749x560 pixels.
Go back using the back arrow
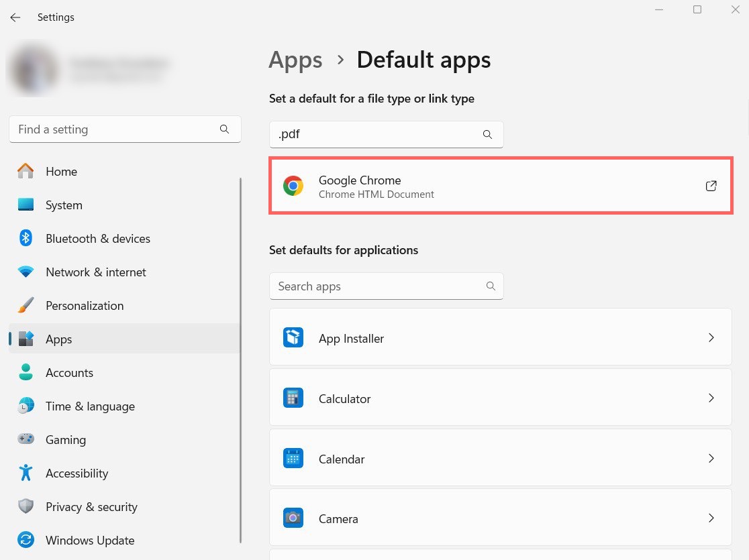pyautogui.click(x=15, y=17)
